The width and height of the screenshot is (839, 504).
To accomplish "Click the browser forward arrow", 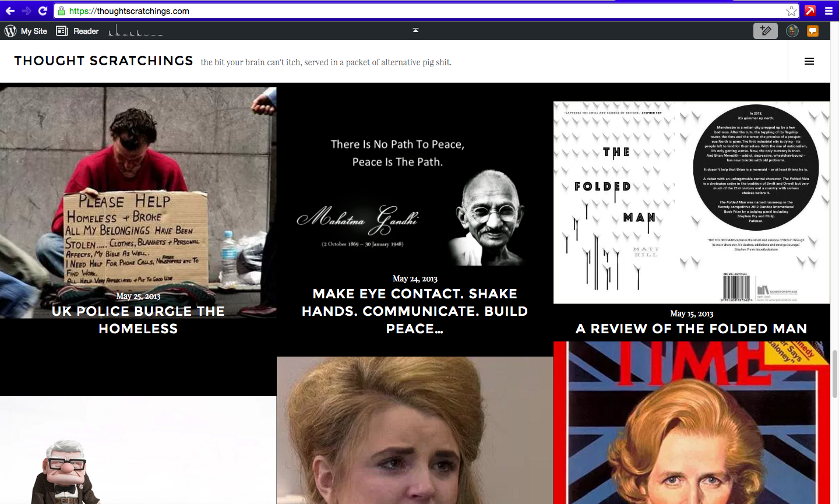I will point(26,10).
